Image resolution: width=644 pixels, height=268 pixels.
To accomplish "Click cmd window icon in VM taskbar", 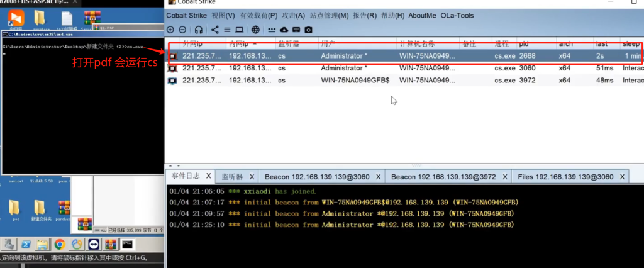I will pyautogui.click(x=127, y=245).
